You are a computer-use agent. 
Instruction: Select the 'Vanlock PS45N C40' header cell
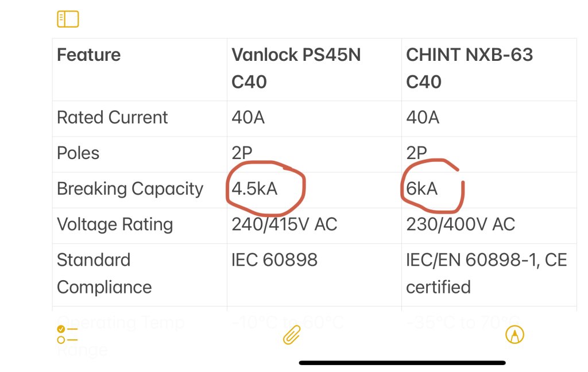[314, 69]
